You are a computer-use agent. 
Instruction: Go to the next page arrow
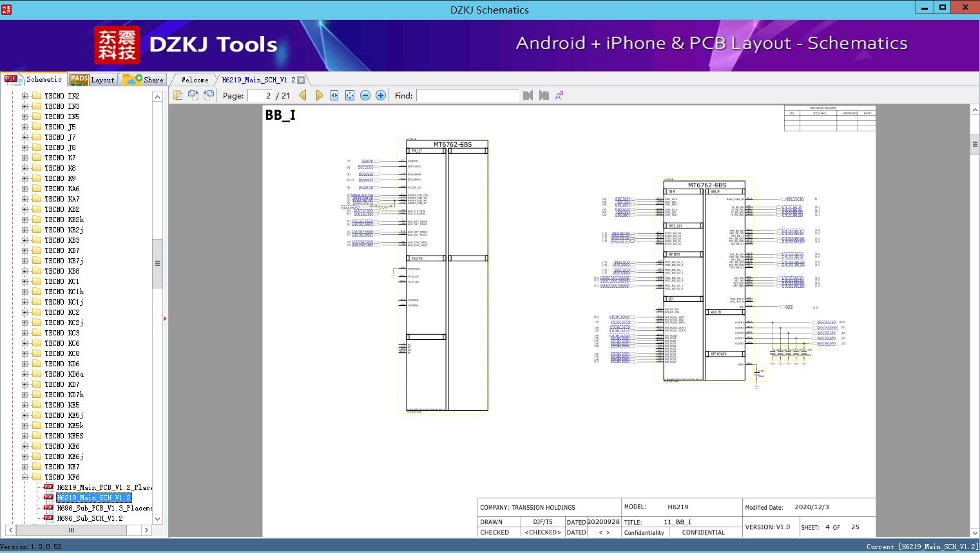click(x=320, y=95)
